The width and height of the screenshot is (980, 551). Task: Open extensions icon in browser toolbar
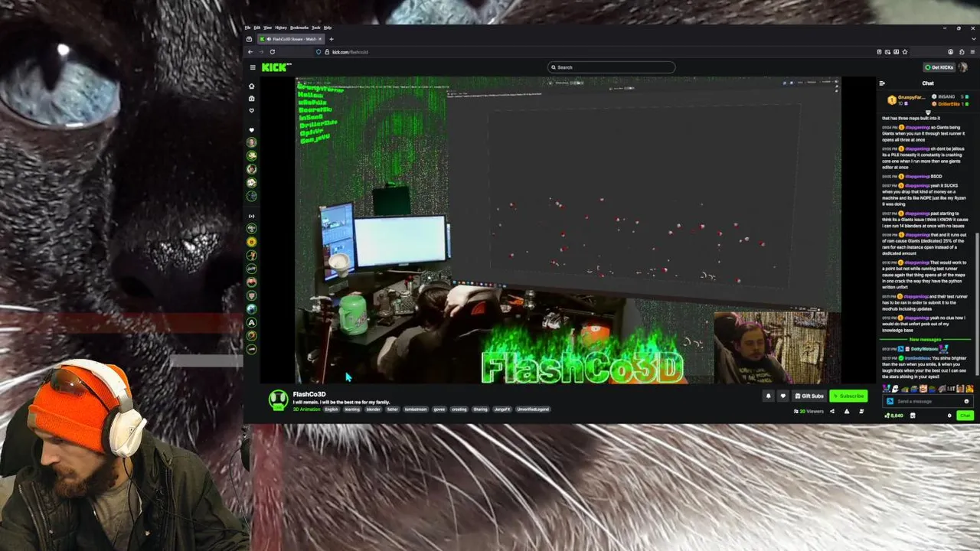click(962, 52)
